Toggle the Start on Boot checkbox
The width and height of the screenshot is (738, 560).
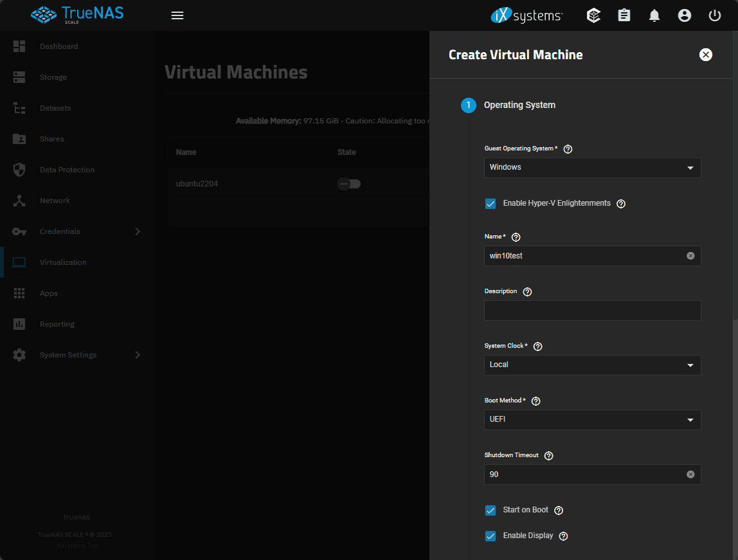click(491, 510)
